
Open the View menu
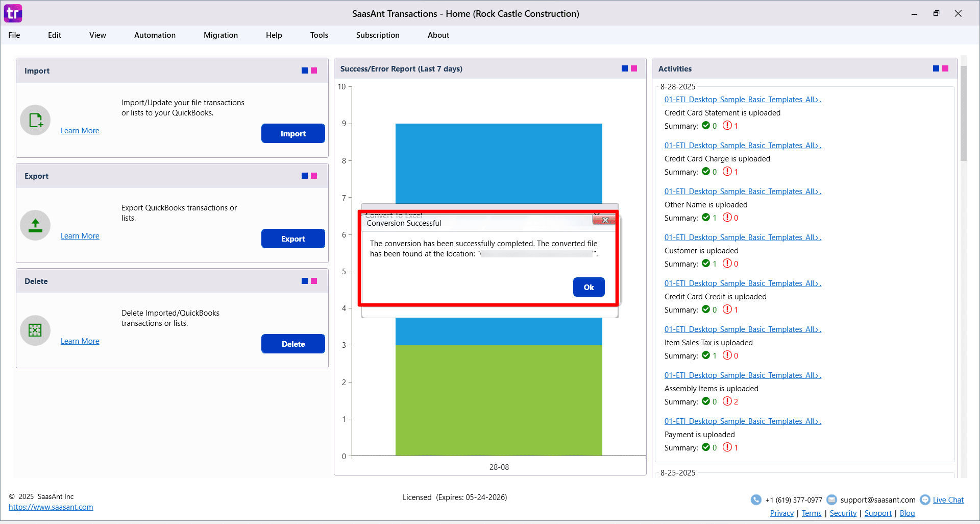[97, 35]
